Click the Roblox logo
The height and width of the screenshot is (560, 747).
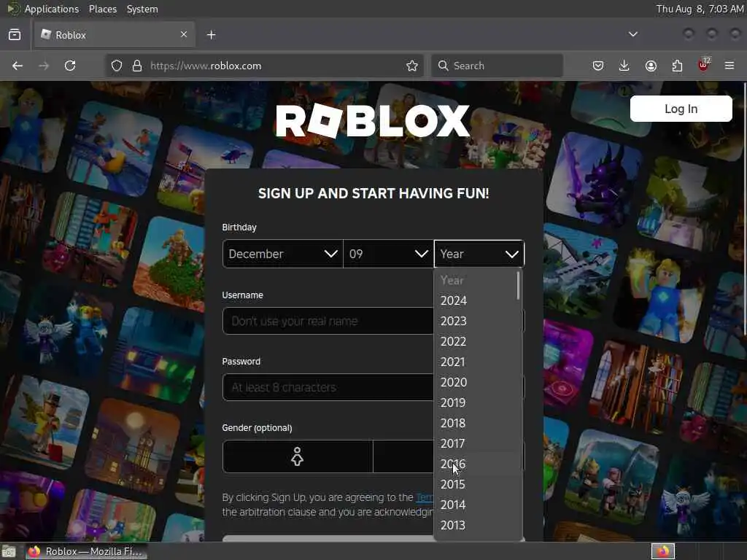tap(373, 121)
